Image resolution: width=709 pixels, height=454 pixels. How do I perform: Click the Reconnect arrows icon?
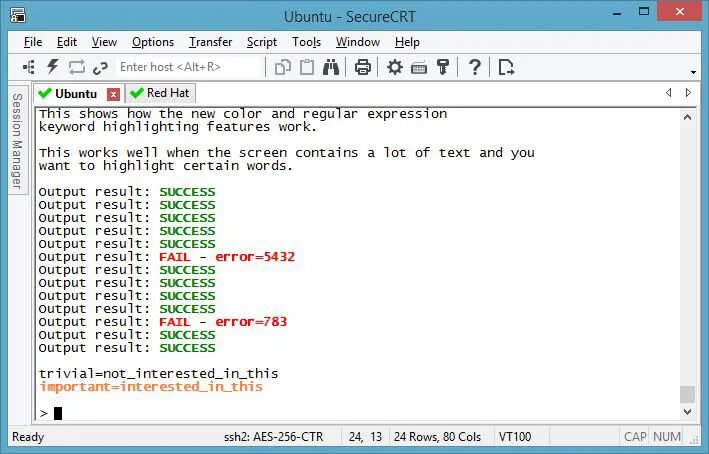tap(76, 67)
